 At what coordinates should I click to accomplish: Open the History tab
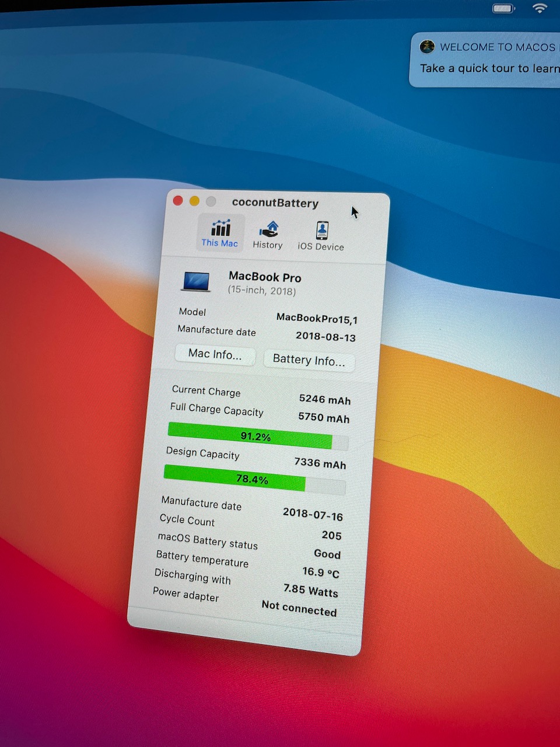point(268,235)
